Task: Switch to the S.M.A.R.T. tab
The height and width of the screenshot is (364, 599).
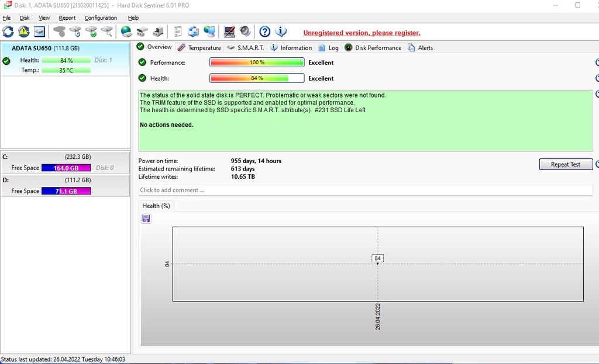Action: point(246,48)
